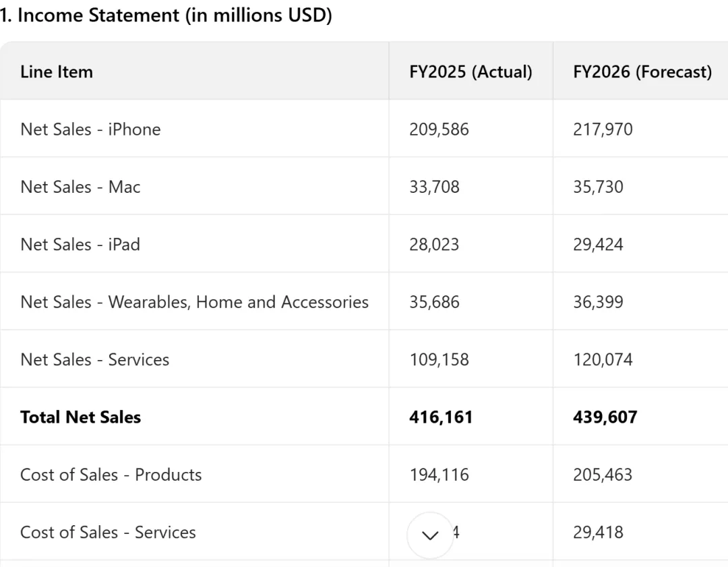This screenshot has height=567, width=728.
Task: Select the Net Sales - iPad label
Action: (80, 244)
